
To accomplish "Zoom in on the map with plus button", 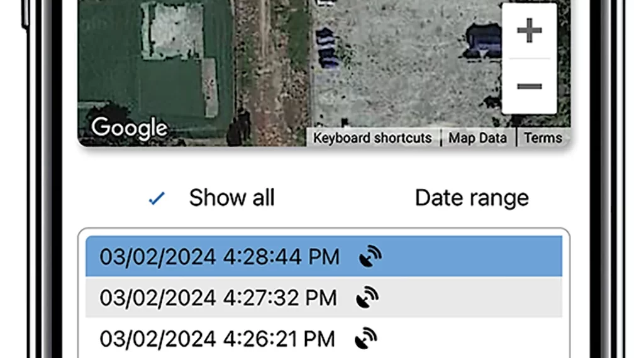I will pyautogui.click(x=529, y=30).
